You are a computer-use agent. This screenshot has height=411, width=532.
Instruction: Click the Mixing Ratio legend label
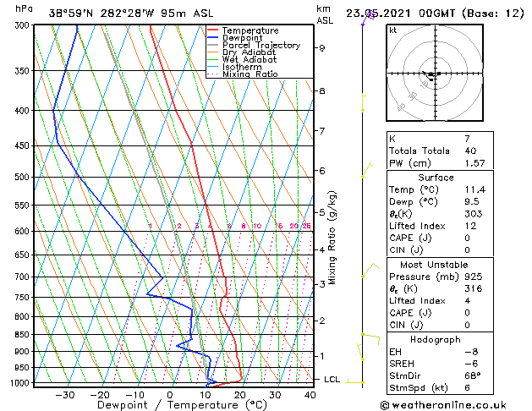point(250,74)
